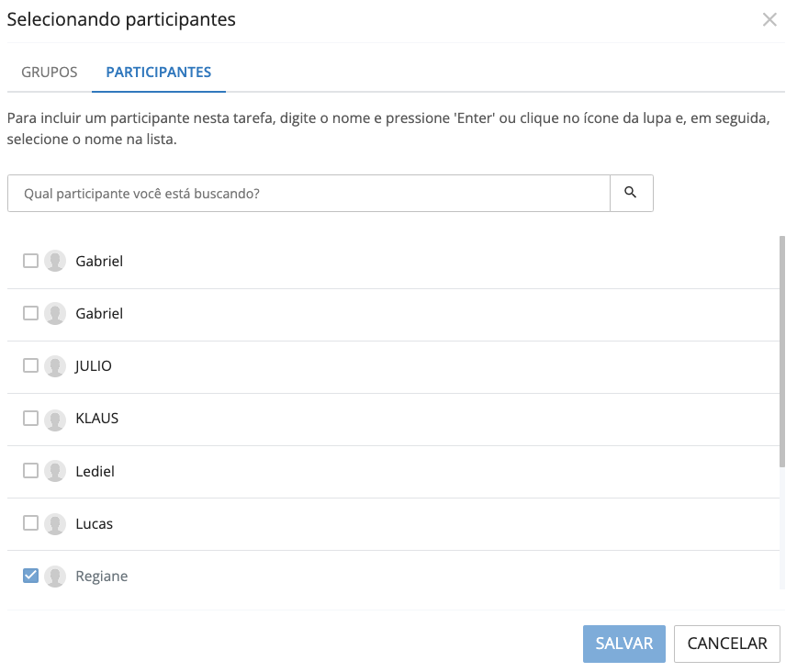Uncheck Regiane's checkbox

[x=29, y=576]
